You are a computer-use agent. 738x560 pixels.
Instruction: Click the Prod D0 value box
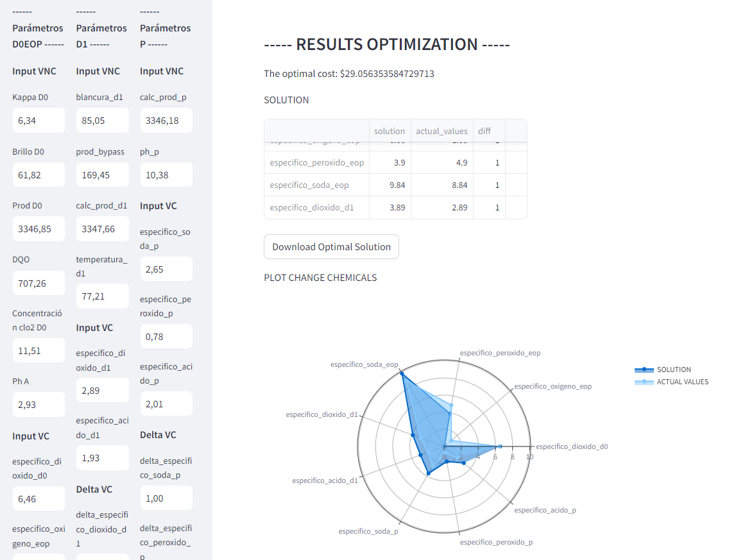pyautogui.click(x=39, y=228)
